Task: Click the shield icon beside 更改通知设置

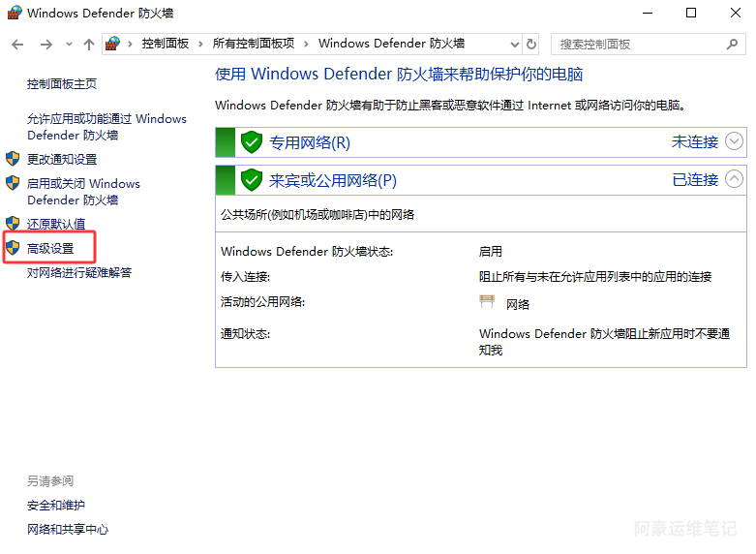Action: pos(13,159)
